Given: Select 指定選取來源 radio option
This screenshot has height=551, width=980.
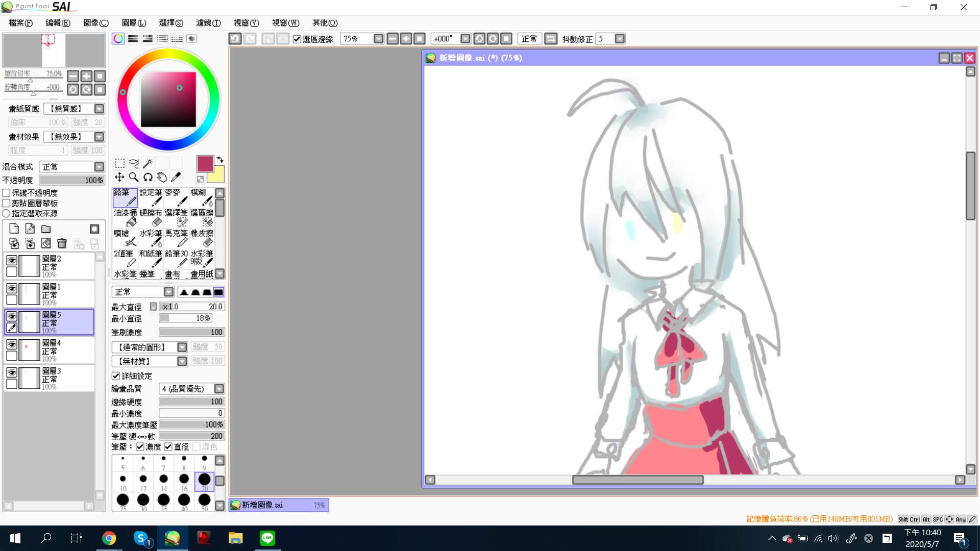Looking at the screenshot, I should 7,213.
